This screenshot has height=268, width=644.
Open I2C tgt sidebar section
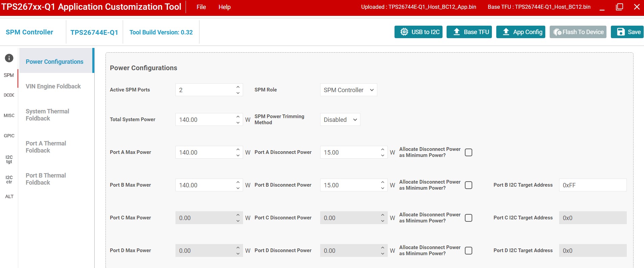pyautogui.click(x=9, y=159)
